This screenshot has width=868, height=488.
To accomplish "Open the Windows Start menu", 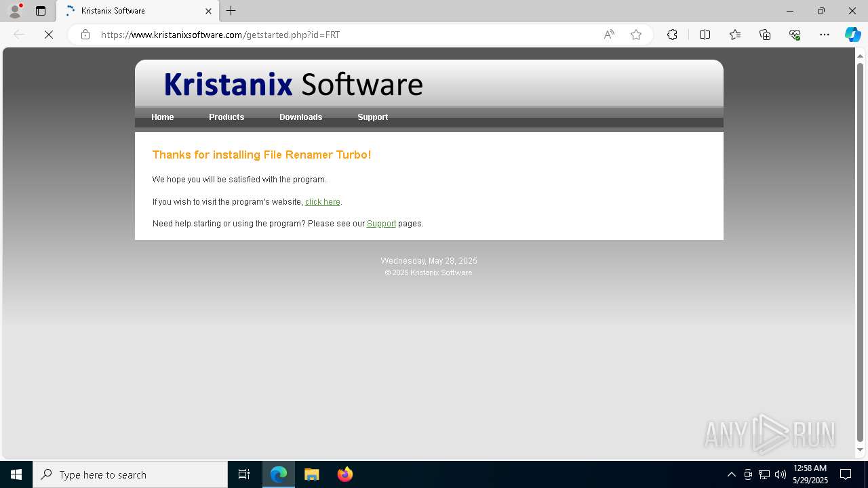I will (16, 474).
